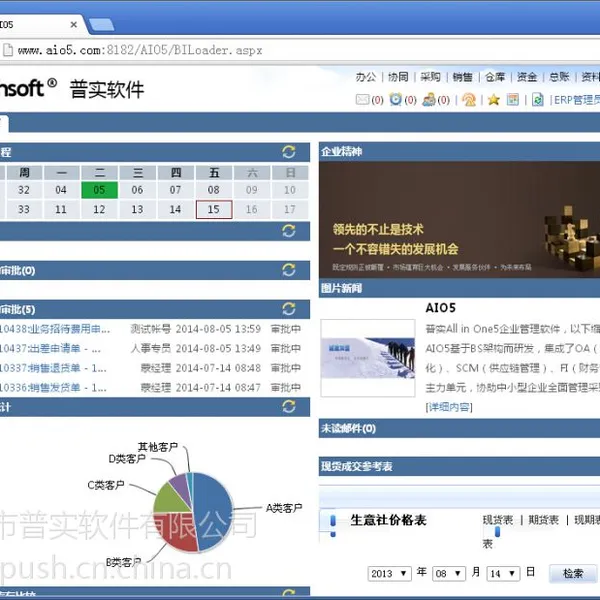Click the 人事专员 submitter name
The width and height of the screenshot is (600, 600).
(x=150, y=349)
